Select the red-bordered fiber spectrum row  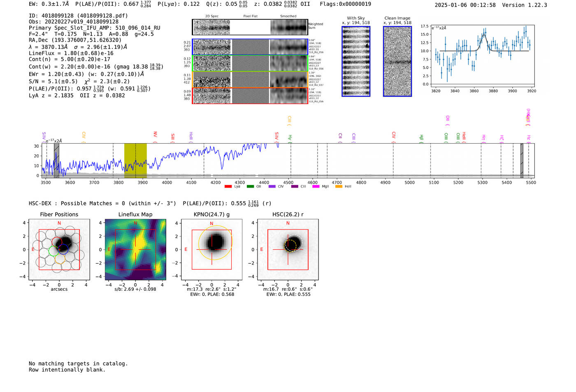point(250,95)
